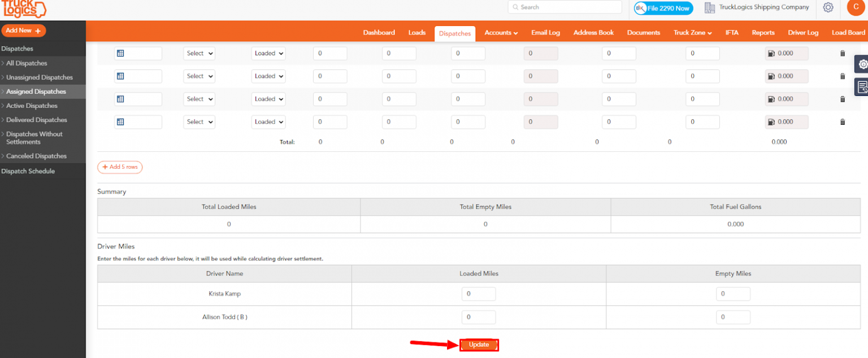The width and height of the screenshot is (868, 358).
Task: Click the document notes icon on the right edge
Action: tap(862, 86)
